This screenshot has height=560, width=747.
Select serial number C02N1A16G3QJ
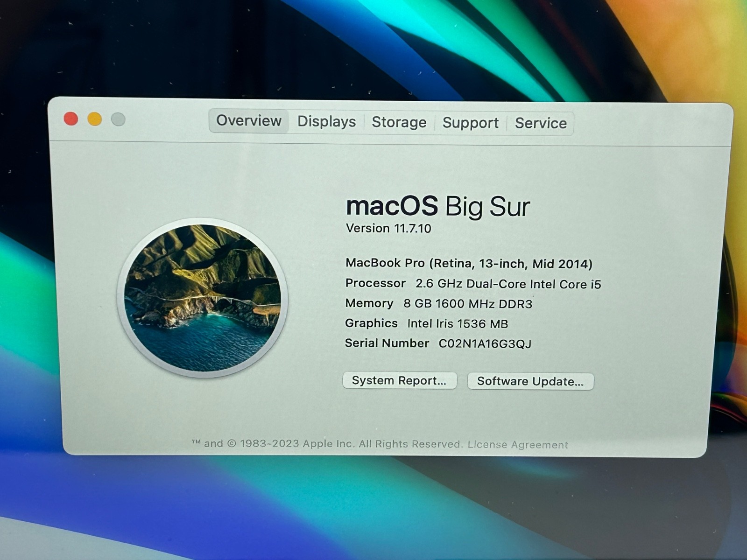[485, 344]
